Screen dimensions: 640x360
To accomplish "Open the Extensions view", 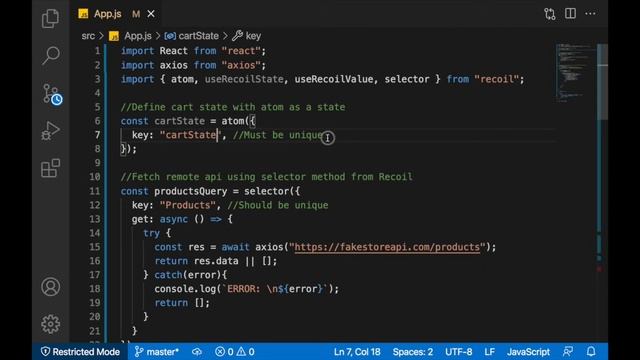I will pyautogui.click(x=51, y=168).
